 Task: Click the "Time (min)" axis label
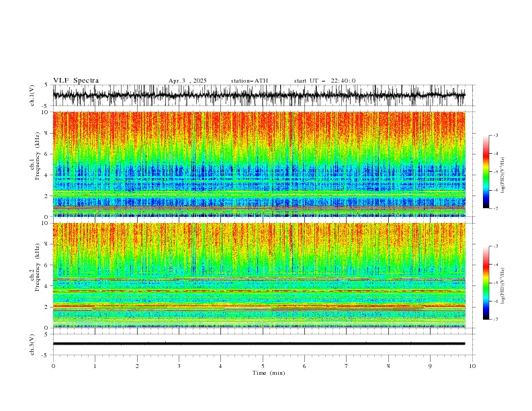pyautogui.click(x=269, y=373)
